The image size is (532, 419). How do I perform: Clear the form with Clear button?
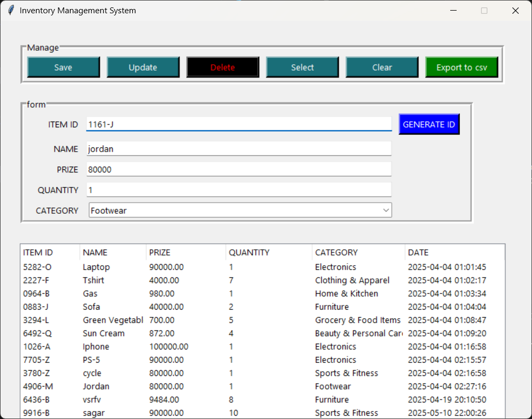point(382,67)
